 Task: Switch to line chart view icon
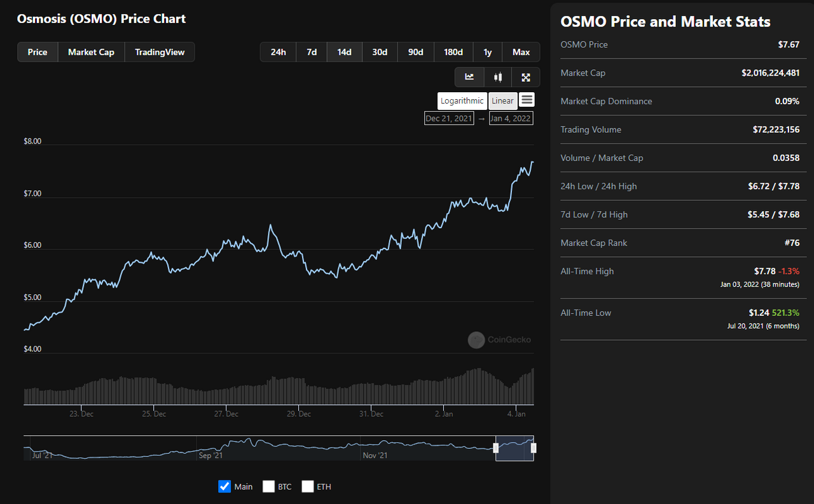click(469, 77)
